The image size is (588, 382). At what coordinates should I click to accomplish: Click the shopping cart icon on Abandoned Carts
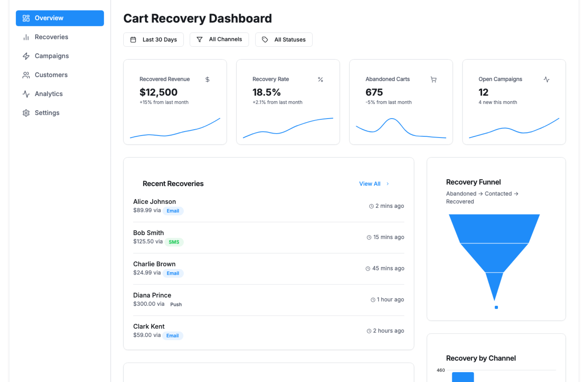click(433, 80)
